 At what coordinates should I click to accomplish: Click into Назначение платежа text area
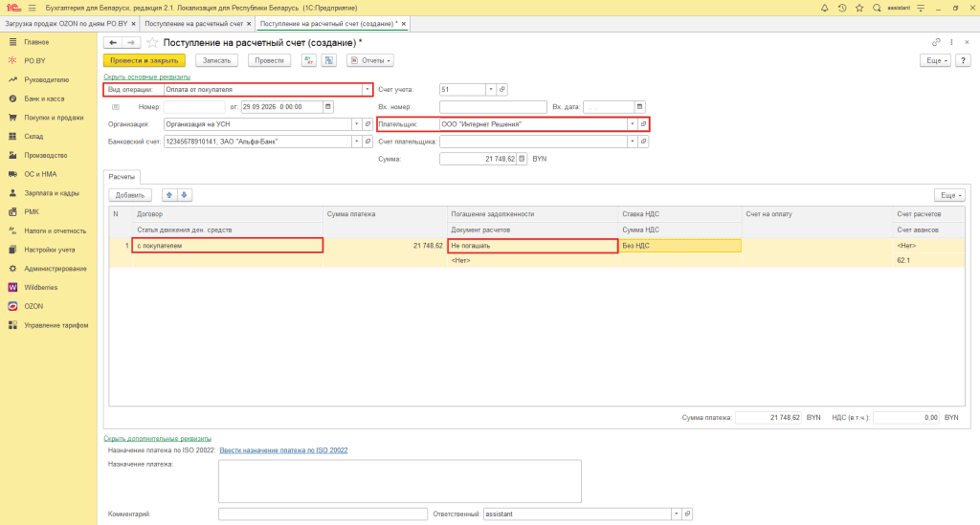(x=400, y=481)
